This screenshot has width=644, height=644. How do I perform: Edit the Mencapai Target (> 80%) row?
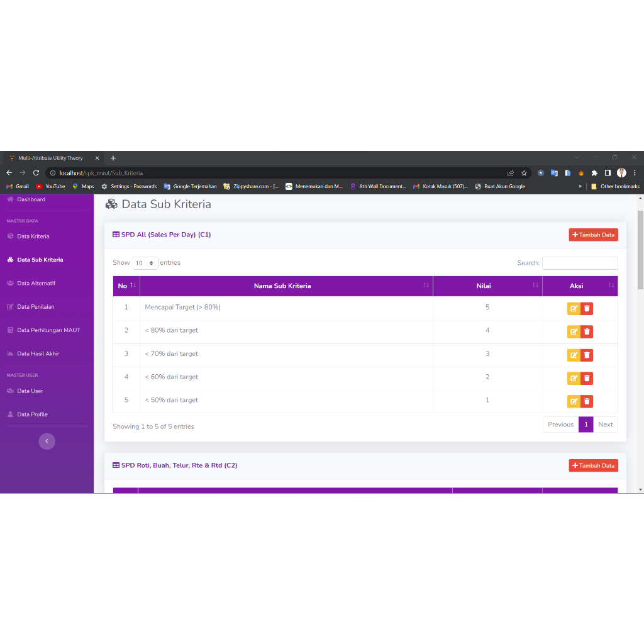574,308
